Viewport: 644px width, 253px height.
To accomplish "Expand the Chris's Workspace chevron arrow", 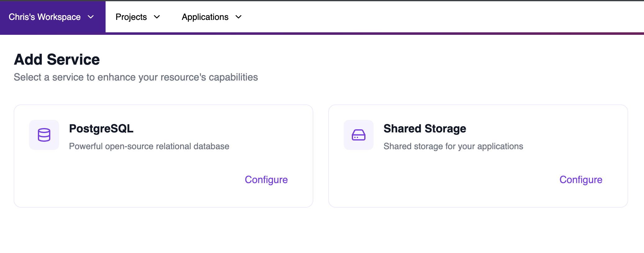I will tap(91, 17).
